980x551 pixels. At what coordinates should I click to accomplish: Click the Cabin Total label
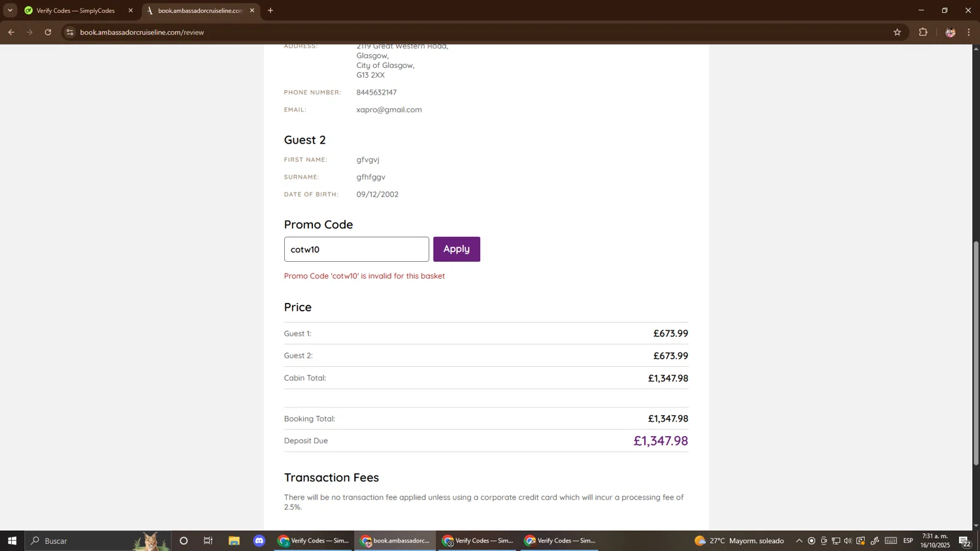click(x=305, y=378)
